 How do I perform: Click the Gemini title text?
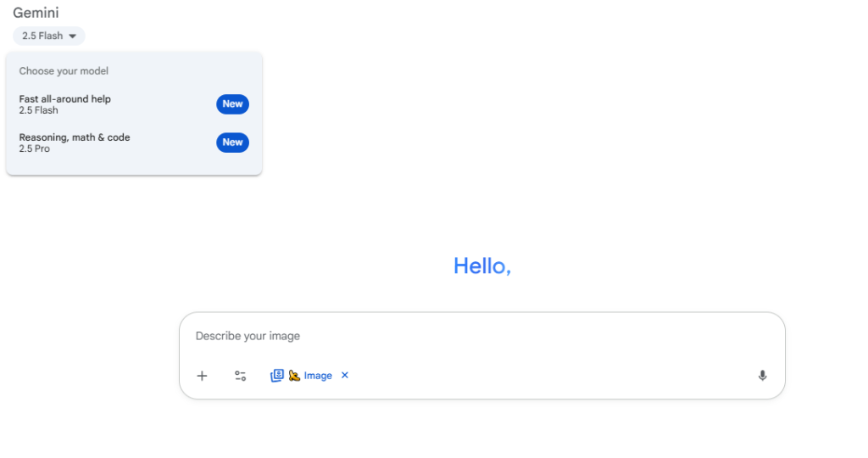(x=36, y=13)
